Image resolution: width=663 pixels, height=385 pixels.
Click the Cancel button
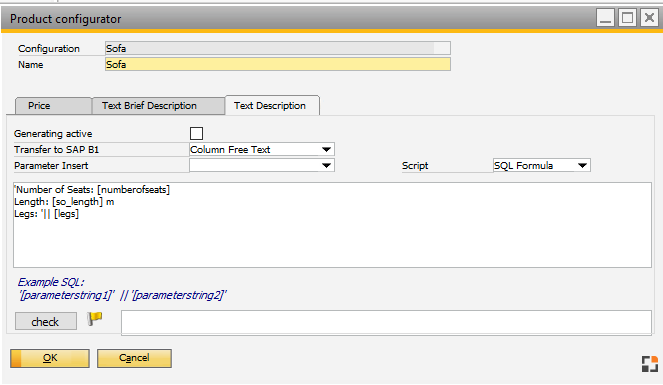[x=134, y=358]
